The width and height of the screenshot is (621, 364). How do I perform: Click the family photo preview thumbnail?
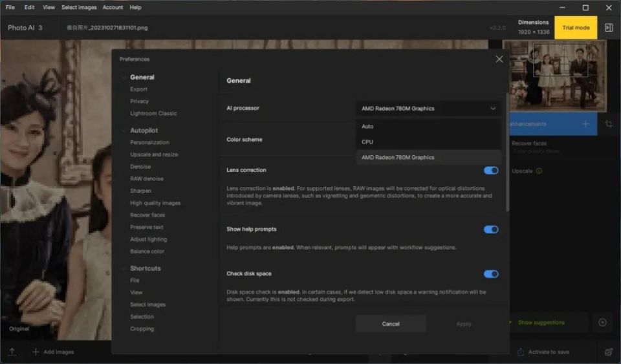pos(554,76)
